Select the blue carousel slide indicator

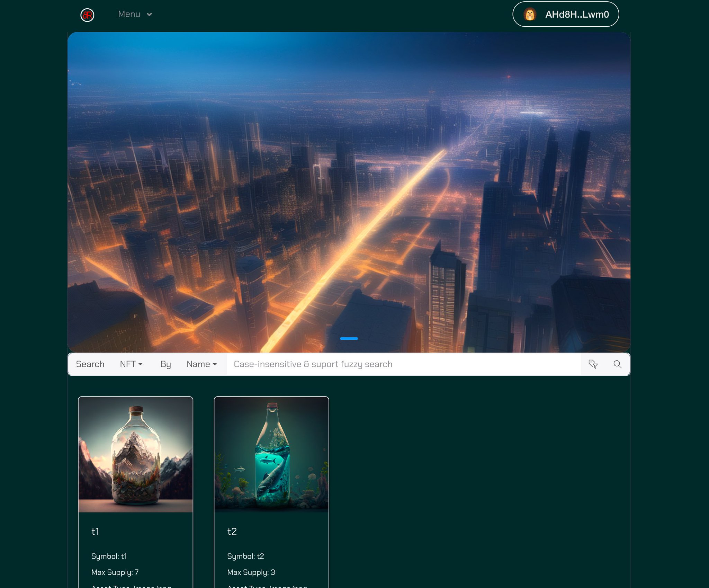click(x=349, y=338)
